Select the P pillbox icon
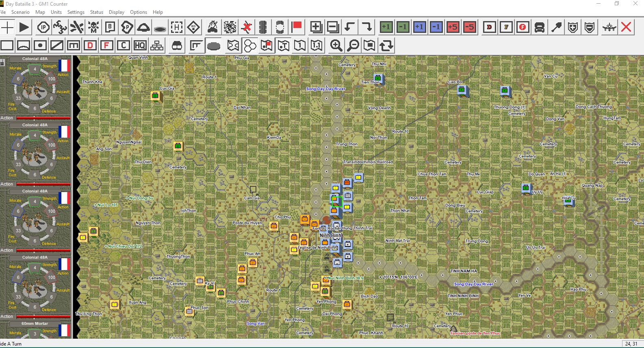 [x=127, y=28]
